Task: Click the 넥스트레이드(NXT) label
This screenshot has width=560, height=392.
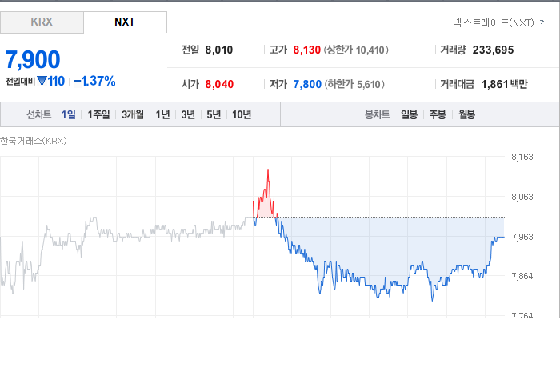Action: (494, 22)
